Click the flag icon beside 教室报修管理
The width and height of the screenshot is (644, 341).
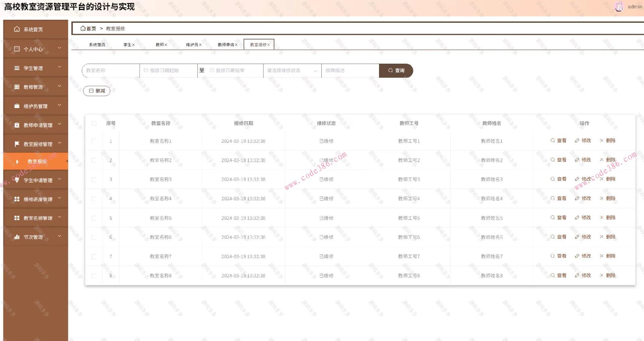click(17, 144)
